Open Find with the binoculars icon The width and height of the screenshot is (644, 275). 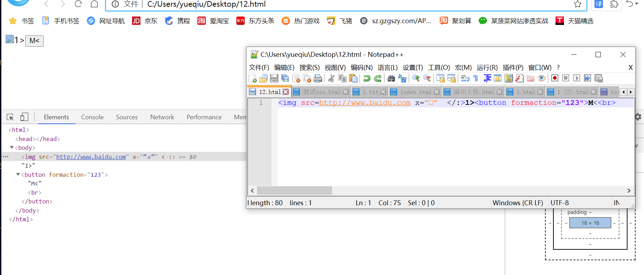coord(391,78)
